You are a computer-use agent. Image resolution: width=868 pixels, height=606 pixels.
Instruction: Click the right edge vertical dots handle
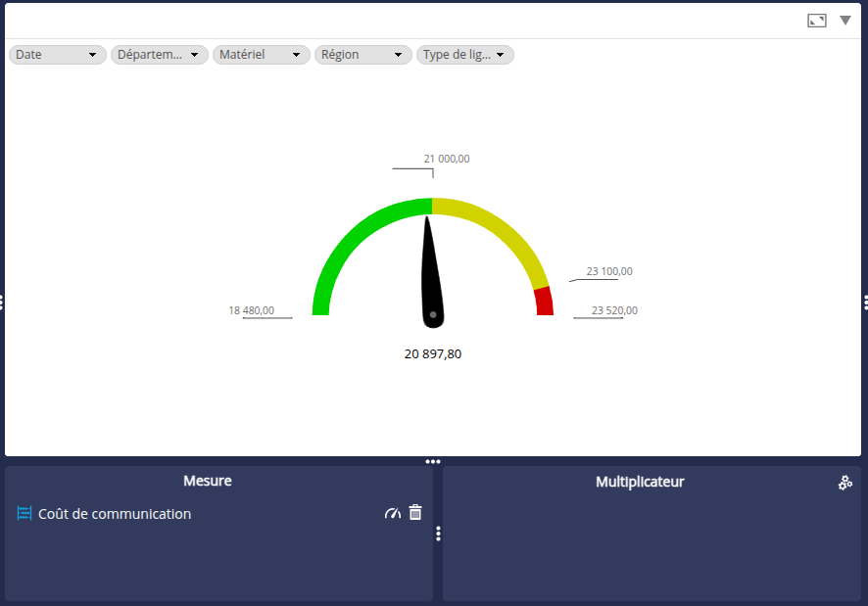pos(865,303)
